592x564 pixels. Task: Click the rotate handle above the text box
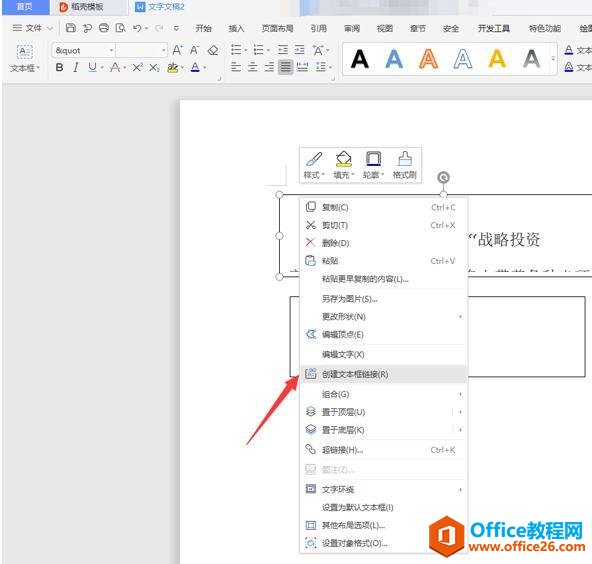pyautogui.click(x=443, y=177)
